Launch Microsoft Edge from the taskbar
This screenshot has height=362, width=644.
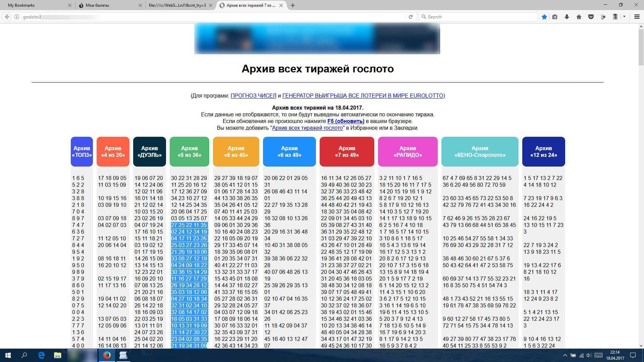[41, 355]
